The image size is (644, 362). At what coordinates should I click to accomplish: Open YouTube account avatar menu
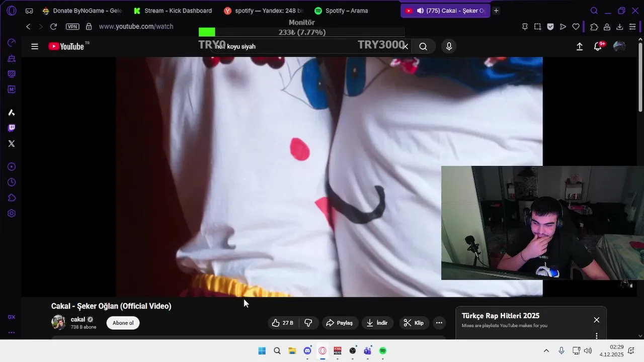(x=619, y=46)
